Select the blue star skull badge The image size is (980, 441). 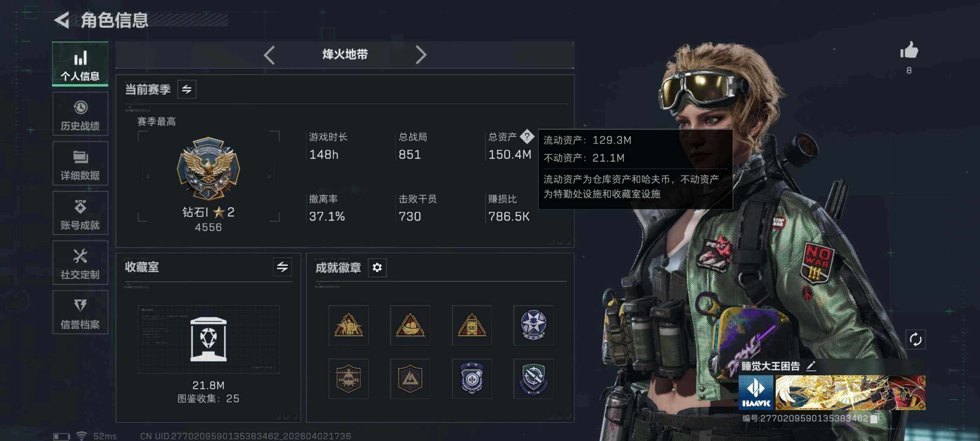[x=533, y=325]
